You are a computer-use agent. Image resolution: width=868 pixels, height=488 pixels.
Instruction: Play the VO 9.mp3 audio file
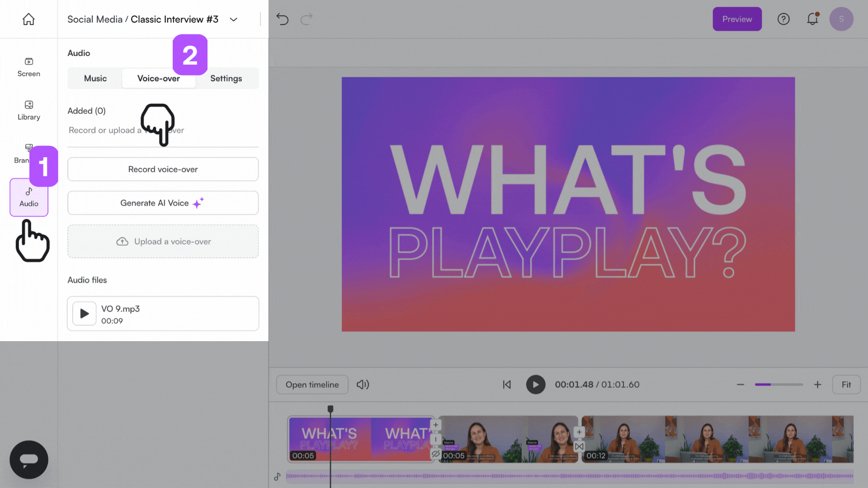[x=84, y=314]
